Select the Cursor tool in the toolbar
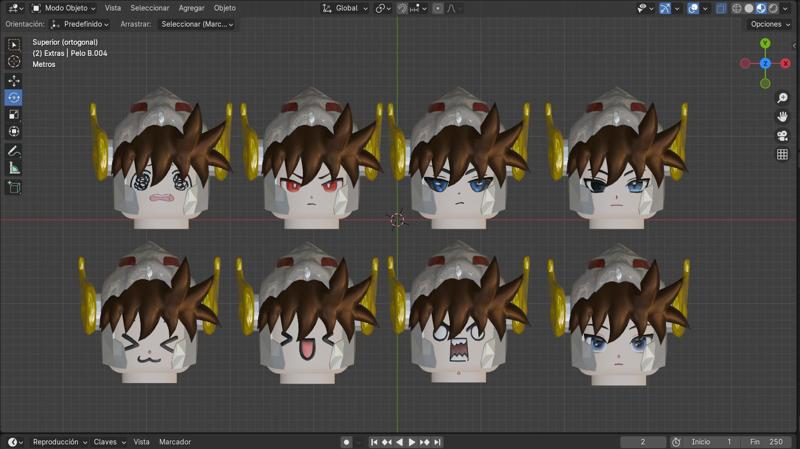Viewport: 800px width, 449px height. click(x=14, y=62)
